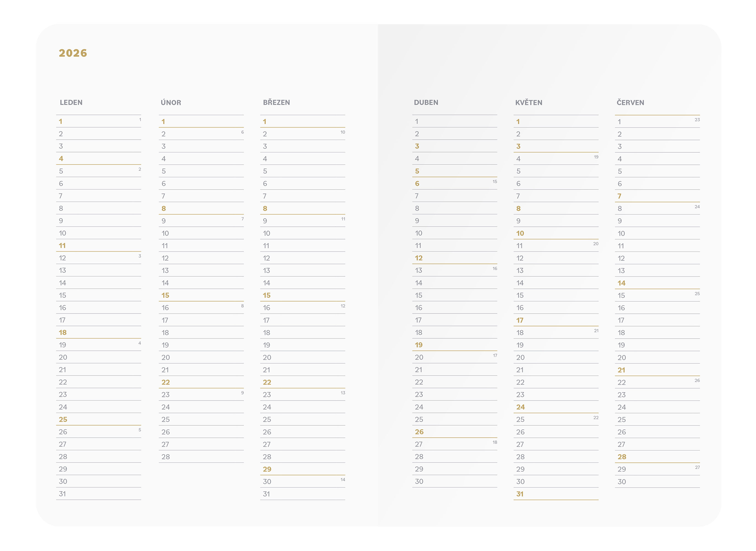Image resolution: width=756 pixels, height=551 pixels.
Task: Click day 25 in the LEDEN column
Action: (63, 419)
